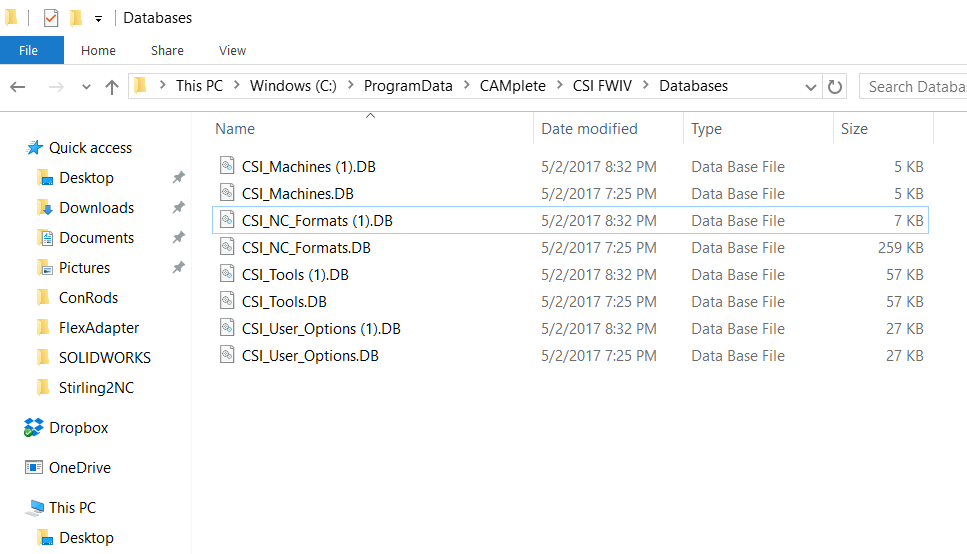Screen dimensions: 967x554
Task: Click the pin icon next to Pictures
Action: click(178, 268)
